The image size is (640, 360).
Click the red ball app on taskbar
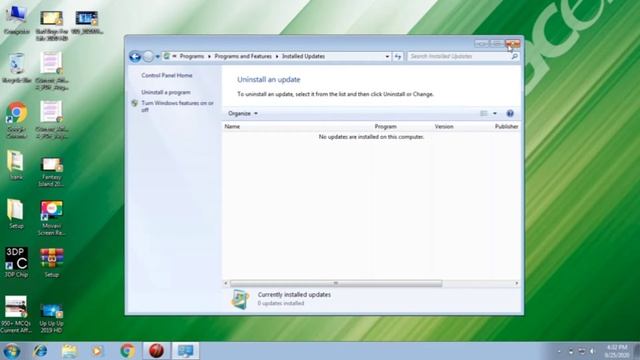156,351
